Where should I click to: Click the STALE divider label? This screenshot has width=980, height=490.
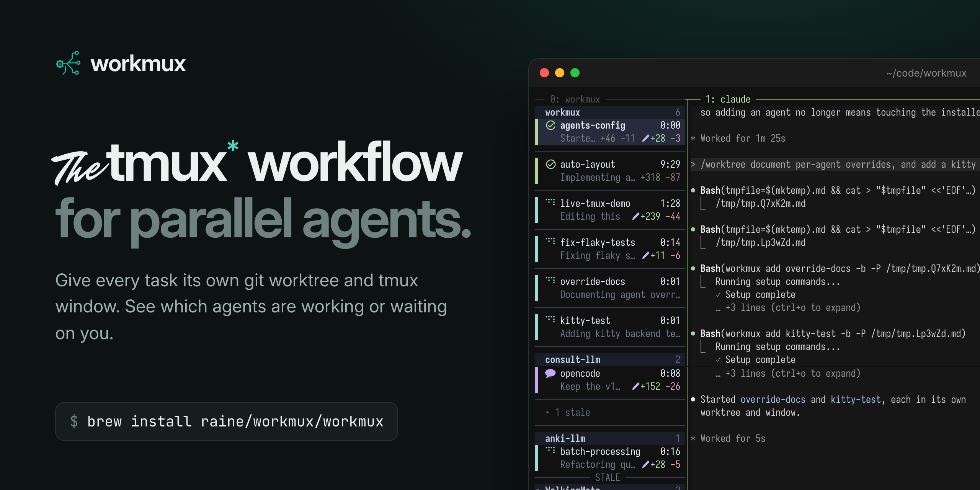coord(608,477)
